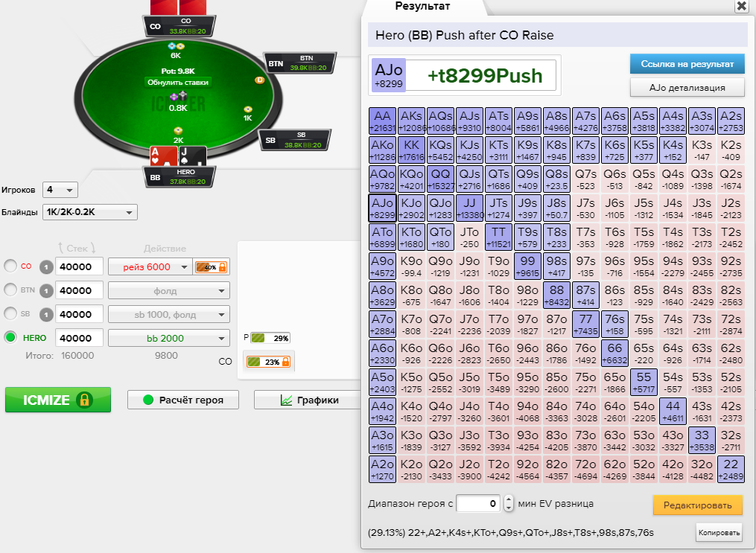Open the Графики button
The width and height of the screenshot is (756, 553).
[308, 400]
